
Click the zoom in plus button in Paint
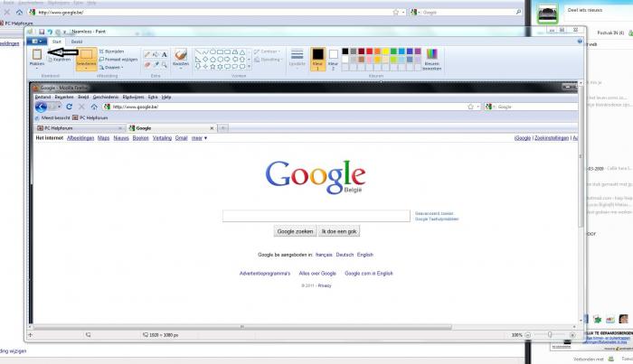[x=572, y=335]
